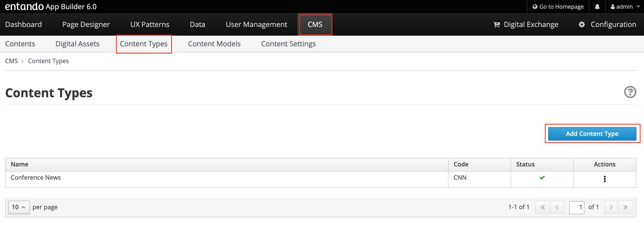This screenshot has width=644, height=226.
Task: Open the help question mark icon
Action: pyautogui.click(x=630, y=92)
